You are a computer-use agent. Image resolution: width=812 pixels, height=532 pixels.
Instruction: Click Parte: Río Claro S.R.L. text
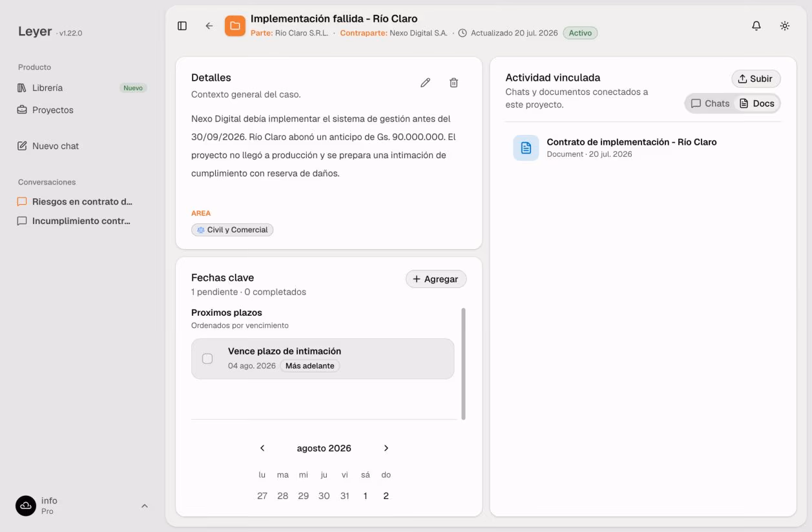coord(289,33)
